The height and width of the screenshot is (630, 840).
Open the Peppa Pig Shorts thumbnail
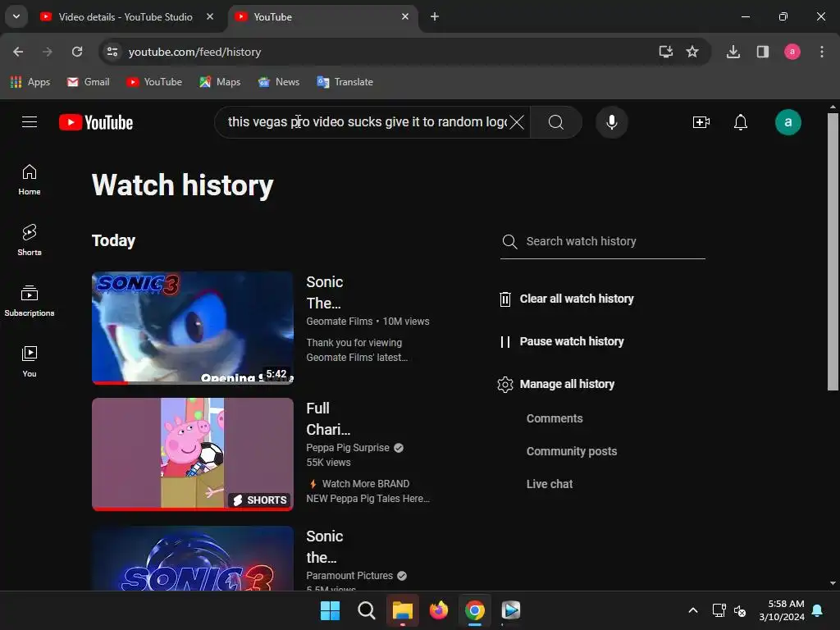point(192,454)
